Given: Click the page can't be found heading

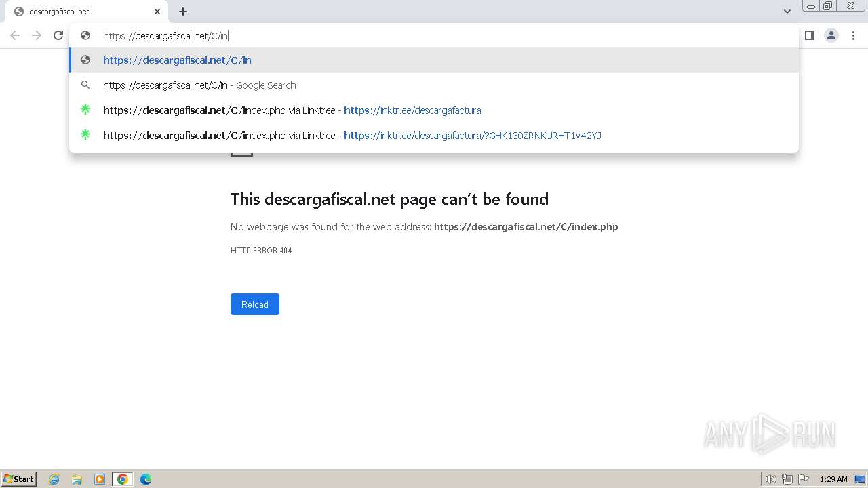Looking at the screenshot, I should (x=389, y=199).
